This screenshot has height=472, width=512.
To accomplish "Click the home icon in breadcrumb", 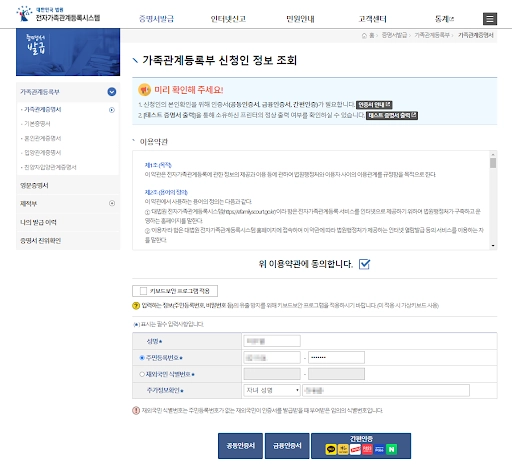I will click(364, 35).
